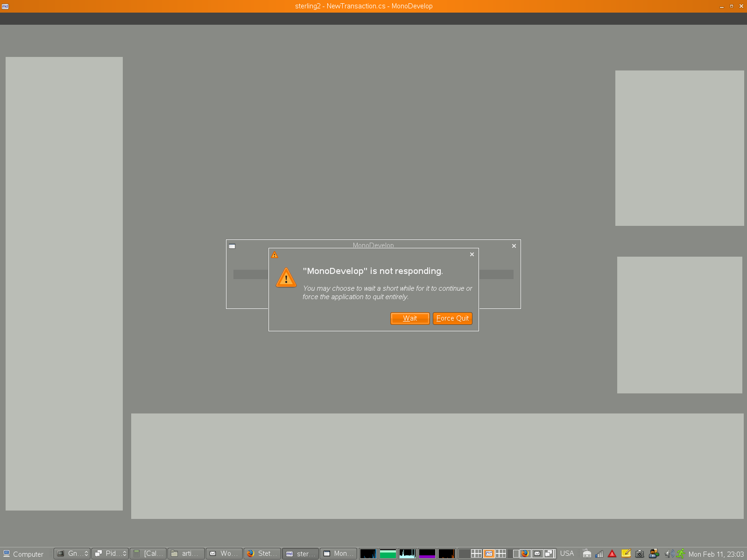Screen dimensions: 747x560
Task: Click the printer tray icon
Action: coord(587,554)
